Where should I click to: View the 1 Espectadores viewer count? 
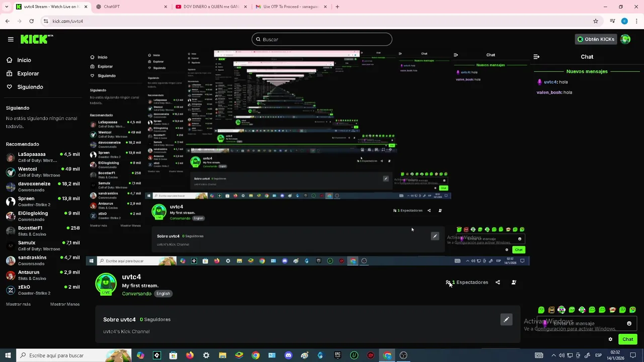(x=467, y=283)
